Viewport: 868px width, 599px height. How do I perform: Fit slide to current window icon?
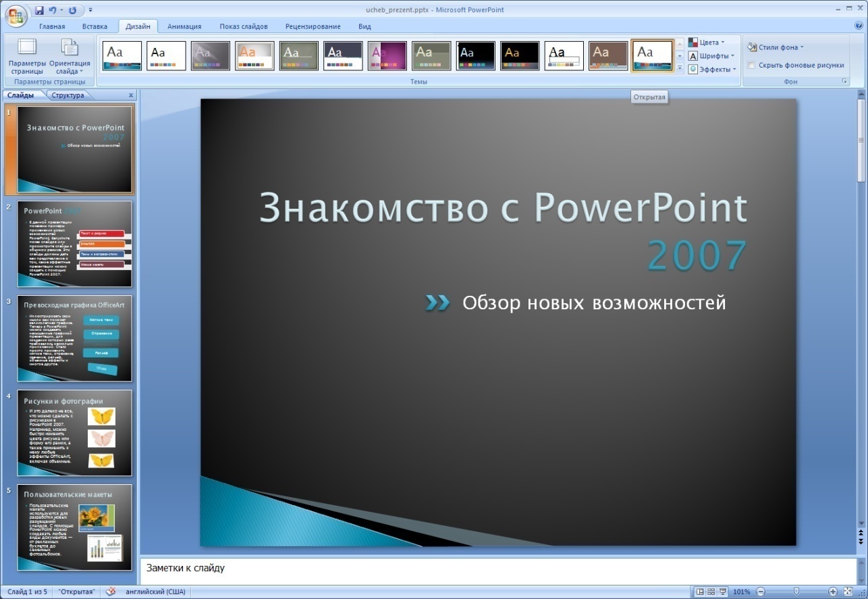[848, 592]
